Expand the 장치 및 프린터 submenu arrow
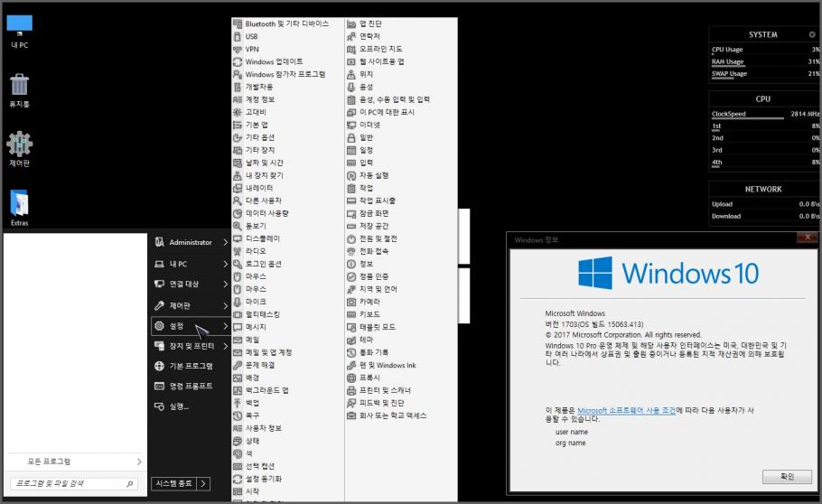The height and width of the screenshot is (504, 822). (226, 346)
